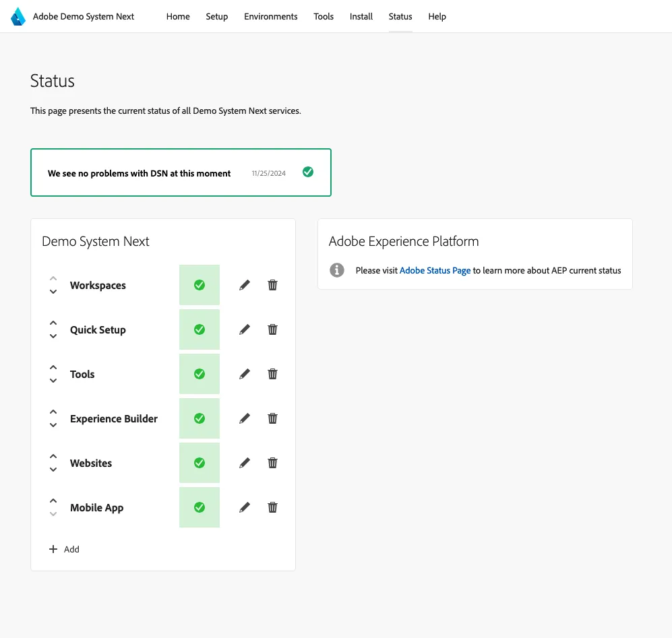Delete the Websites service row
This screenshot has height=638, width=672.
[x=272, y=464]
